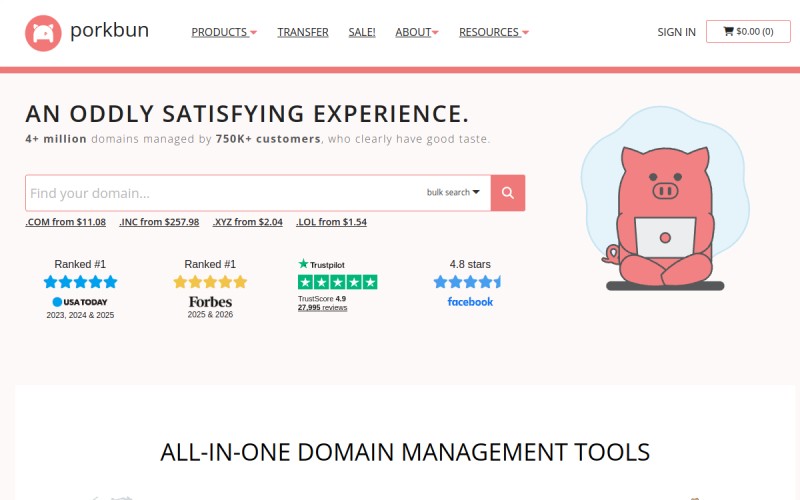The width and height of the screenshot is (800, 500).
Task: Click the gold Forbes star rating
Action: tap(210, 282)
